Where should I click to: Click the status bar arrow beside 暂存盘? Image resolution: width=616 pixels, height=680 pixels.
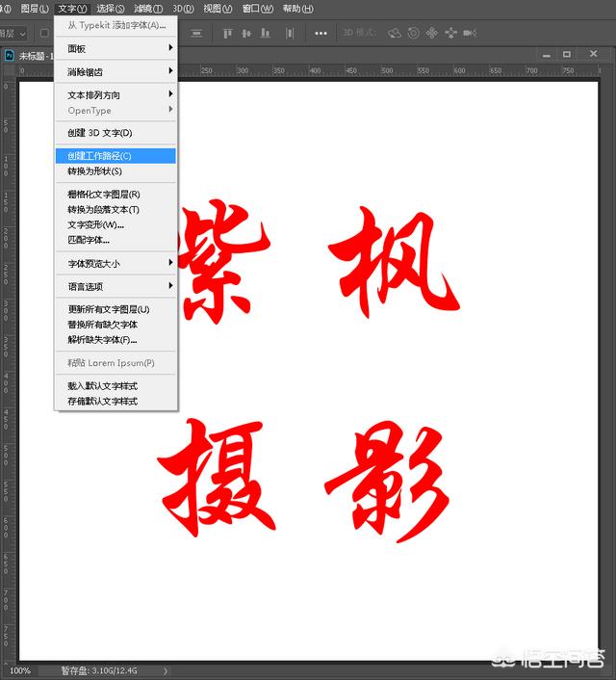pyautogui.click(x=167, y=670)
